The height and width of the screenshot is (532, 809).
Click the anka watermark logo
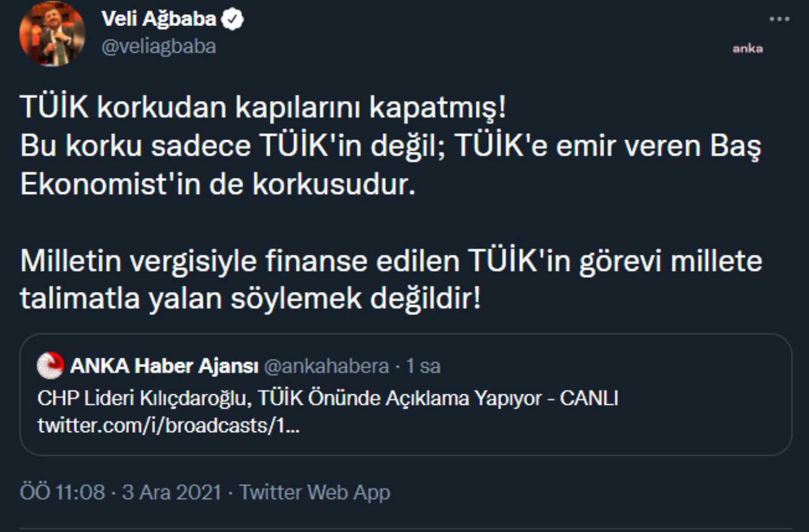click(x=748, y=49)
